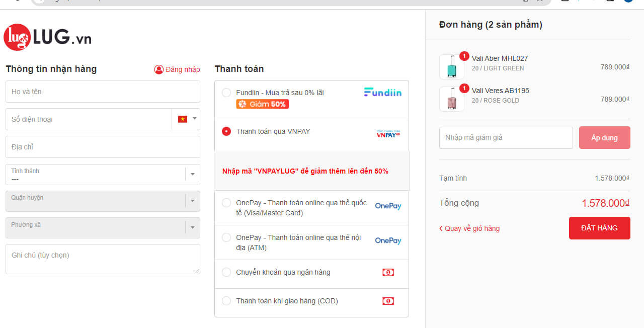Click the Vietnam flag country selector
The image size is (644, 328).
186,119
